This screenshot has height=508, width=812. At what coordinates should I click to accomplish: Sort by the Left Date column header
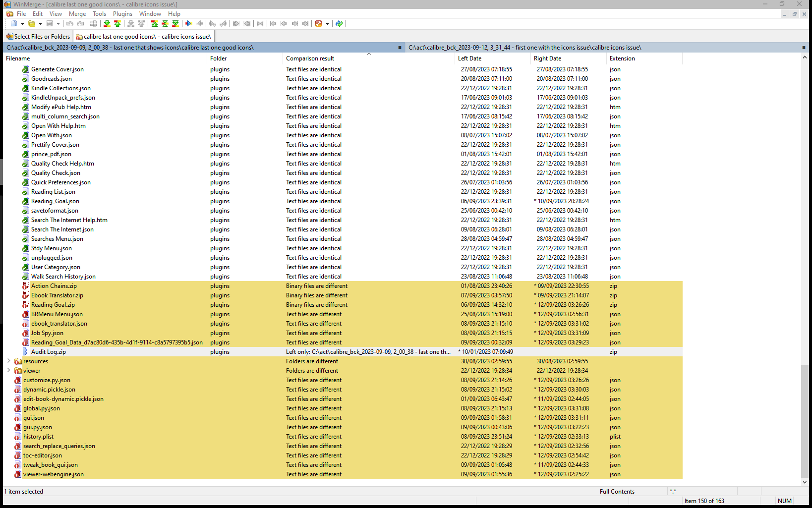coord(493,58)
